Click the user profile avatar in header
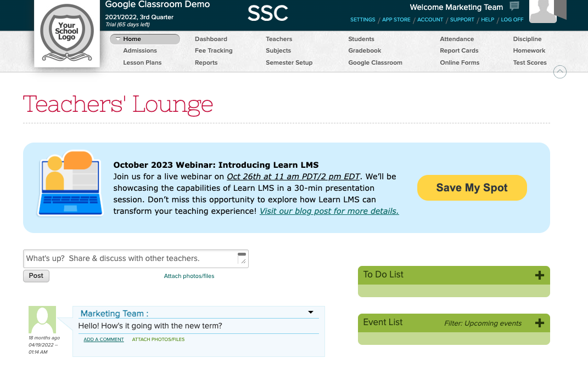 tap(542, 12)
